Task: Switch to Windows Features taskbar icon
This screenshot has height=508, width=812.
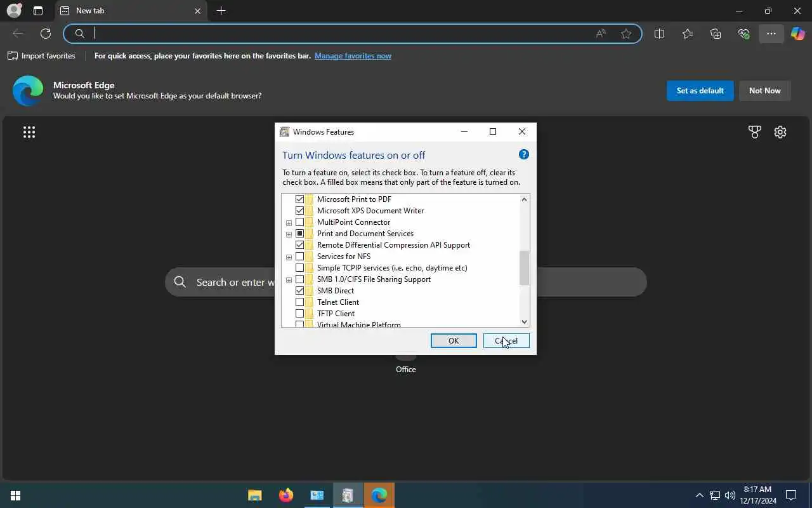Action: [x=348, y=495]
